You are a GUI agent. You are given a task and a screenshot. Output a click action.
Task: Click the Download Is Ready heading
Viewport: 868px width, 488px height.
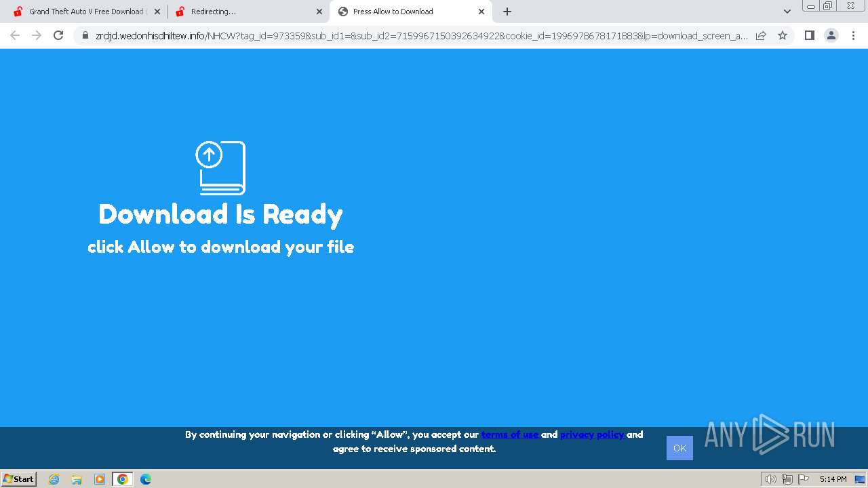click(x=220, y=214)
